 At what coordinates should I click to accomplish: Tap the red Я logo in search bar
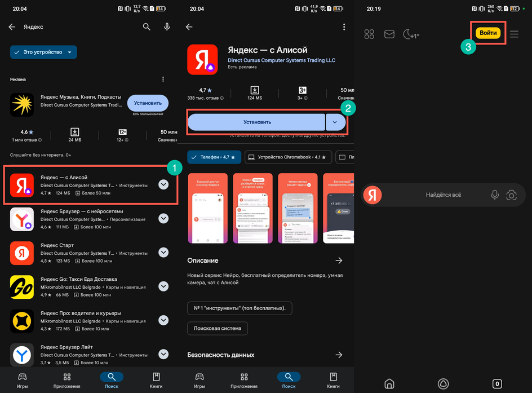click(373, 195)
